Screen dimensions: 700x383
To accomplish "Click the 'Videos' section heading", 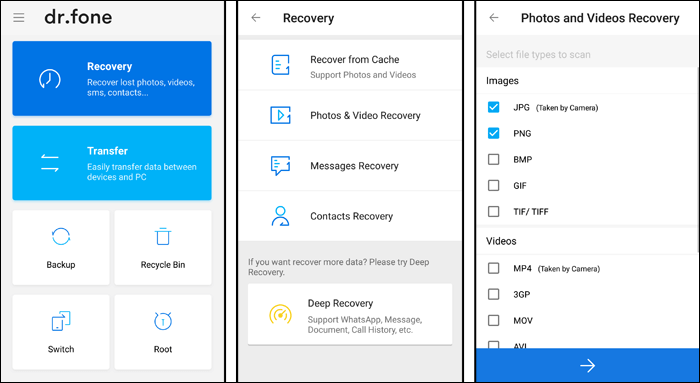I will pos(501,241).
